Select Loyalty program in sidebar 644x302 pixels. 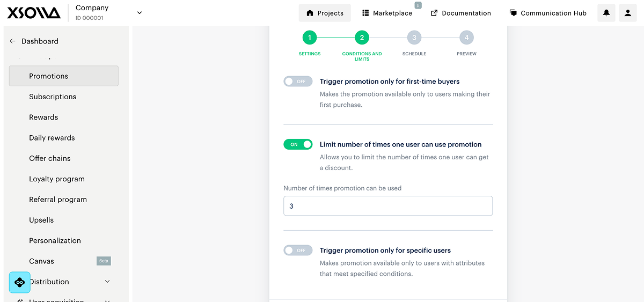[57, 179]
